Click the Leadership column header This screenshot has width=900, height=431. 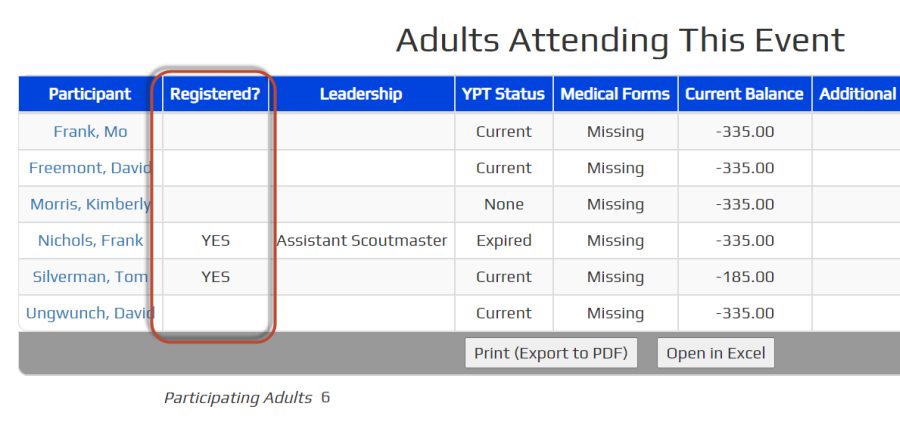[x=361, y=94]
